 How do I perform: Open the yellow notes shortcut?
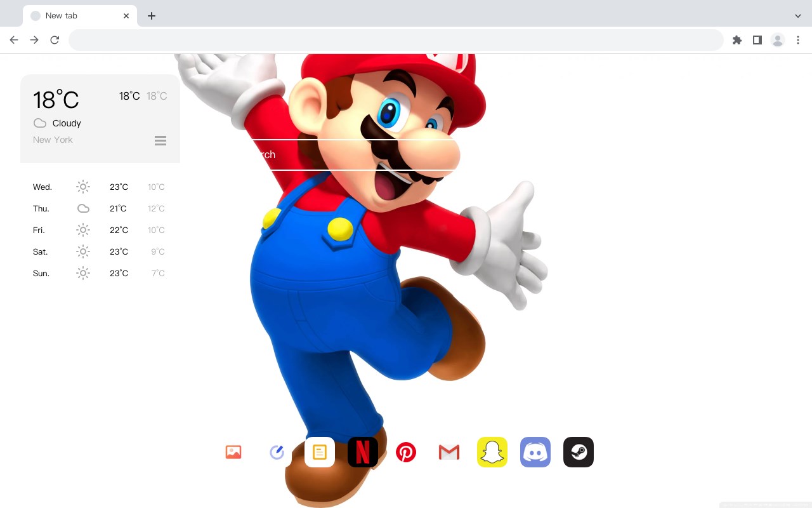[320, 452]
